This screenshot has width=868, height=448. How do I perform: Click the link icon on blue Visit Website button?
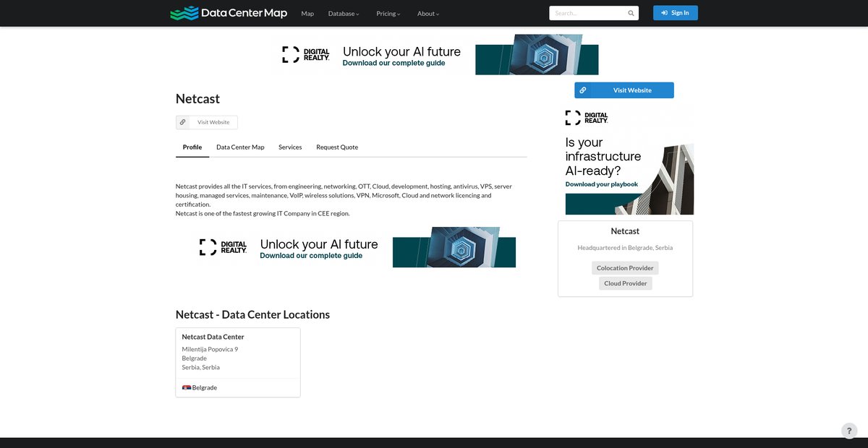pyautogui.click(x=583, y=90)
